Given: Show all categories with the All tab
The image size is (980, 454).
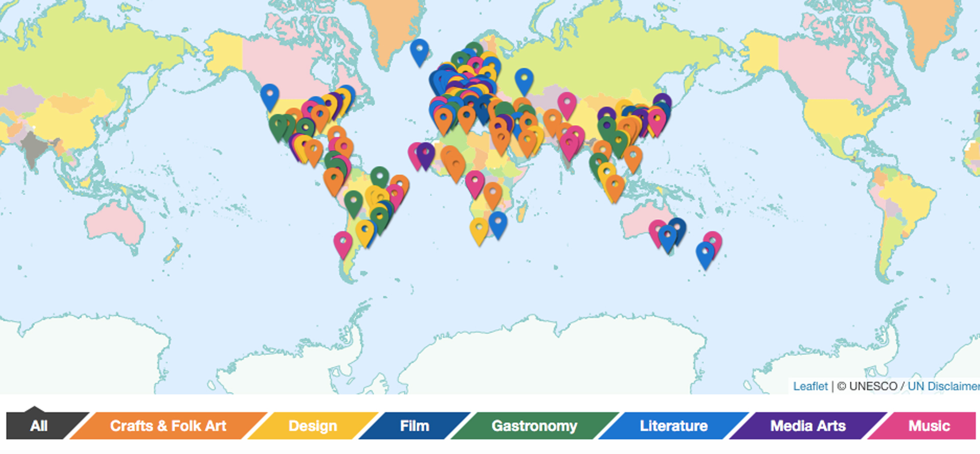Looking at the screenshot, I should (39, 425).
